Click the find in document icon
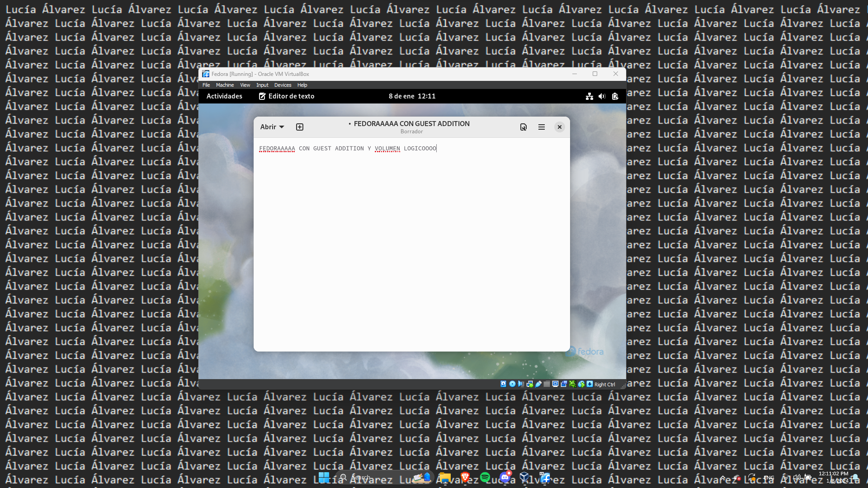Viewport: 868px width, 488px height. [524, 127]
